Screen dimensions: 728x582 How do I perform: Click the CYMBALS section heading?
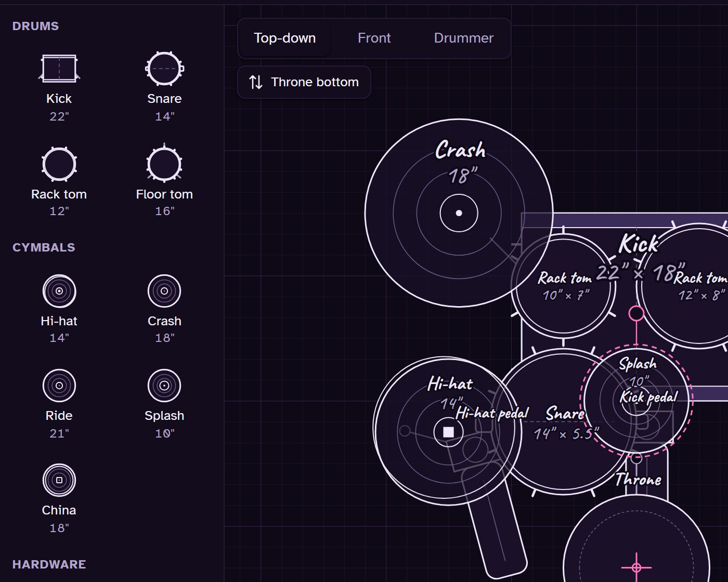click(x=44, y=247)
